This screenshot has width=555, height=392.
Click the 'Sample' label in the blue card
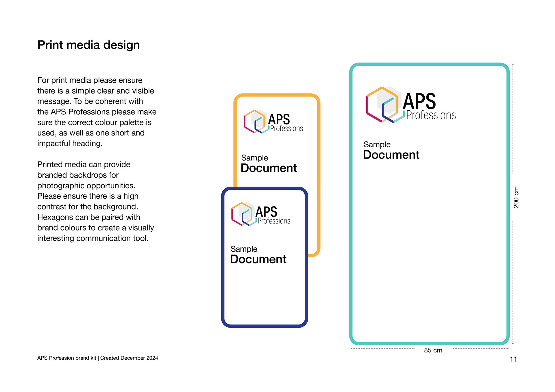244,249
